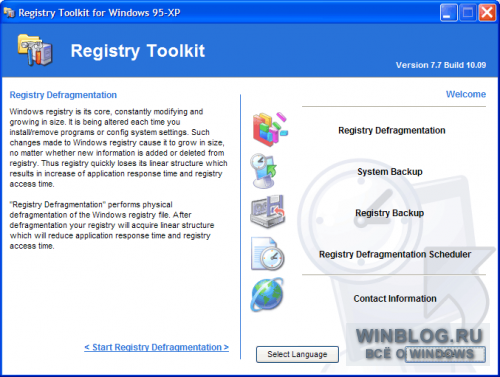Click the Contact Information globe icon
This screenshot has height=377, width=500.
coord(267,295)
